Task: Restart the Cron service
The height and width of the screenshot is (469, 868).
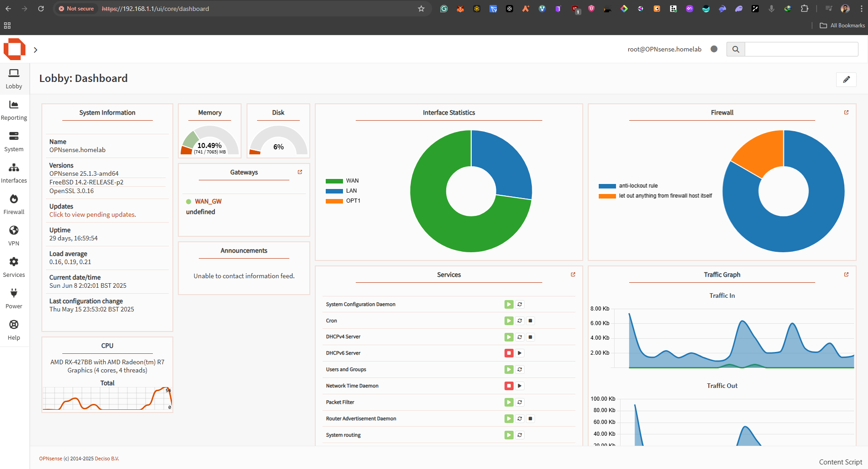Action: [519, 321]
